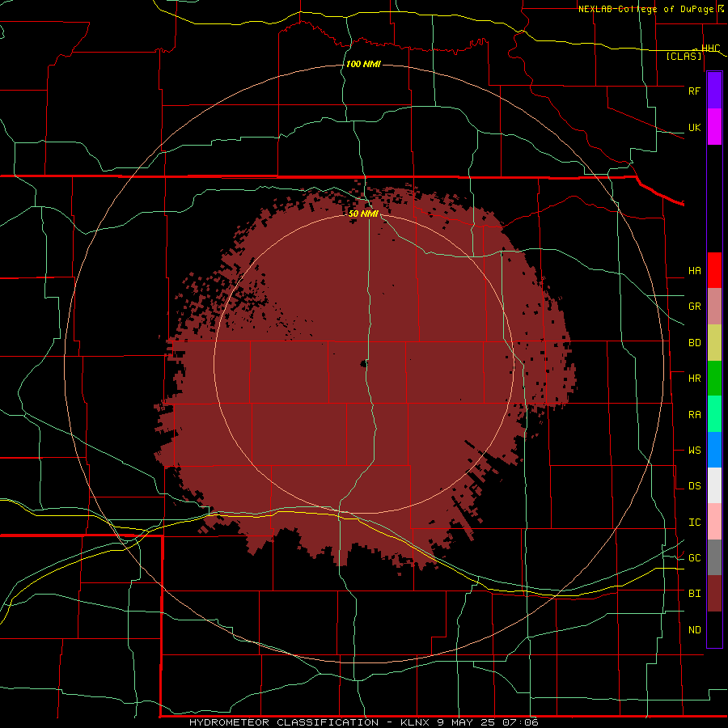The image size is (728, 728).
Task: Click the 'HYDROMETEOR CLASSIFICATION' title text
Action: point(284,722)
